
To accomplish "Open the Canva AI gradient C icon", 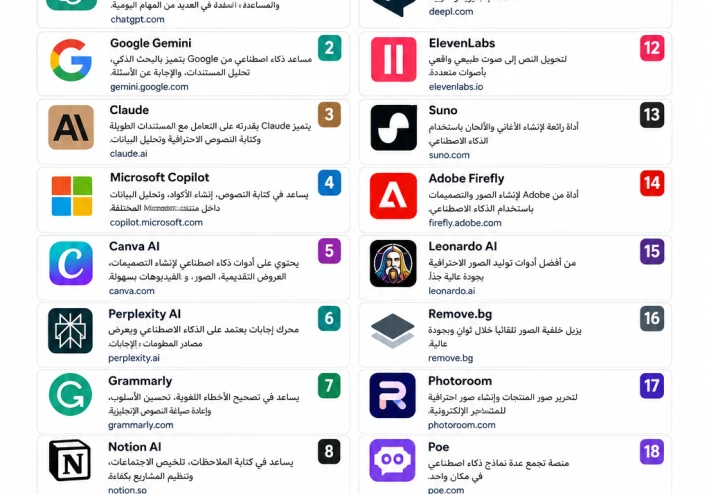I will click(71, 263).
